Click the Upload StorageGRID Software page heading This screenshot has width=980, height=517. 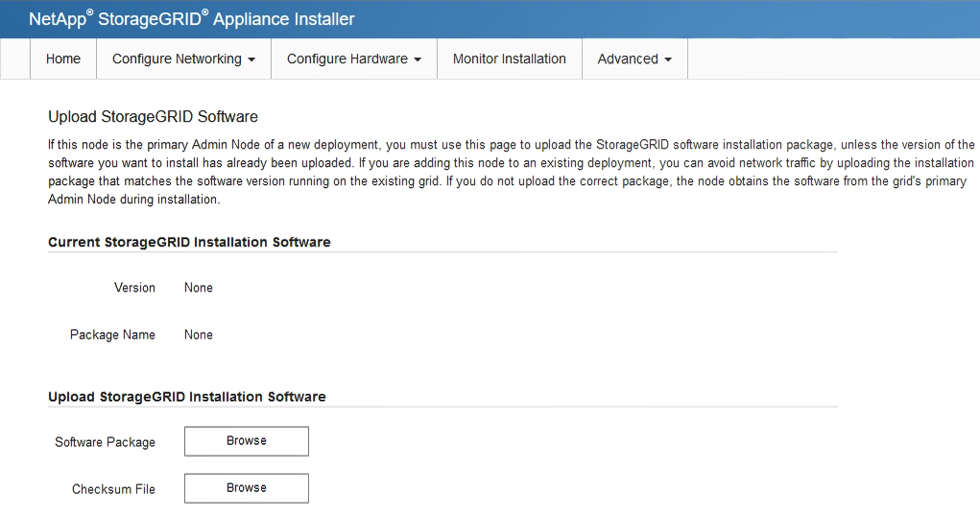pyautogui.click(x=153, y=117)
